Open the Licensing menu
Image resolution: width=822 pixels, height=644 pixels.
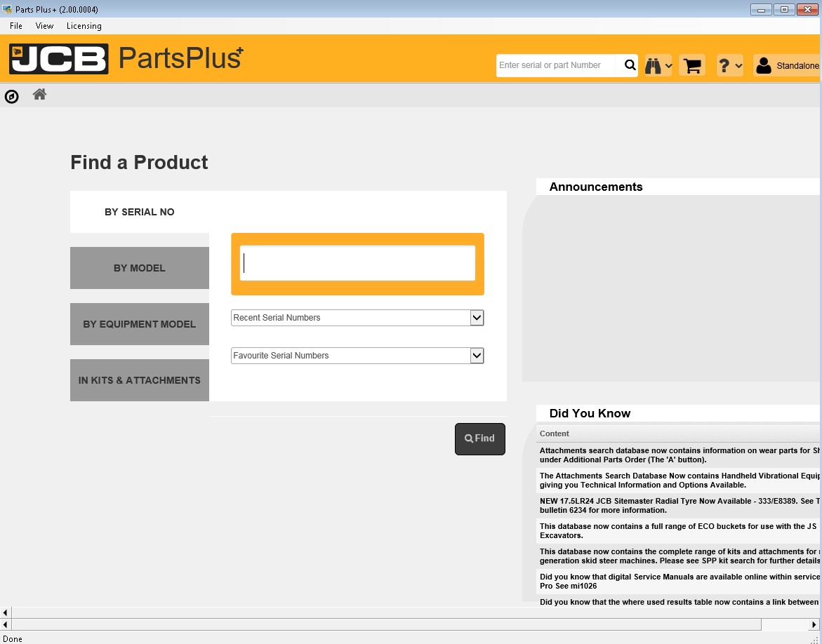pos(84,26)
